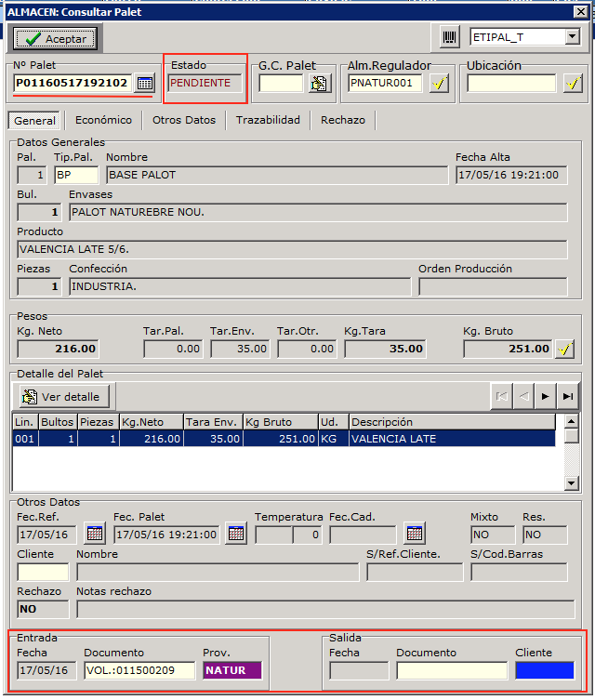
Task: Click the Ubicación checkmark icon
Action: (x=572, y=84)
